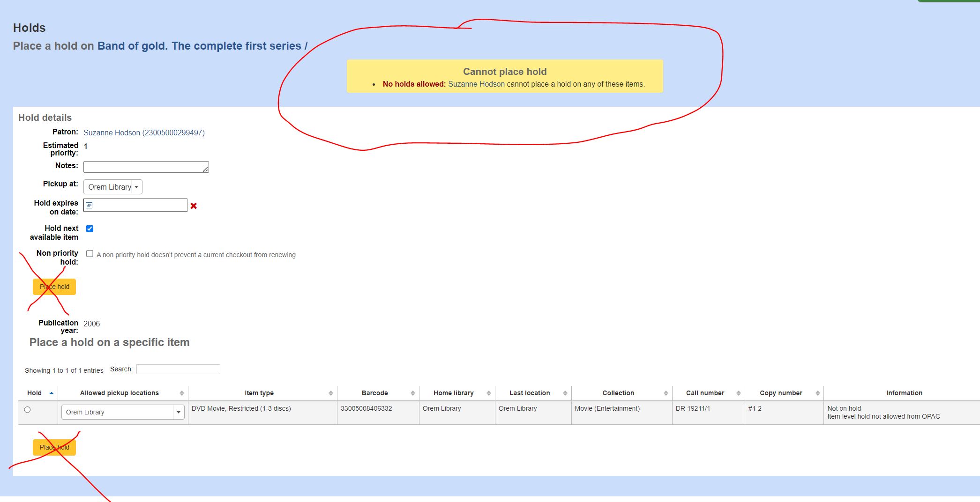
Task: Click into the Notes text field
Action: (x=145, y=167)
